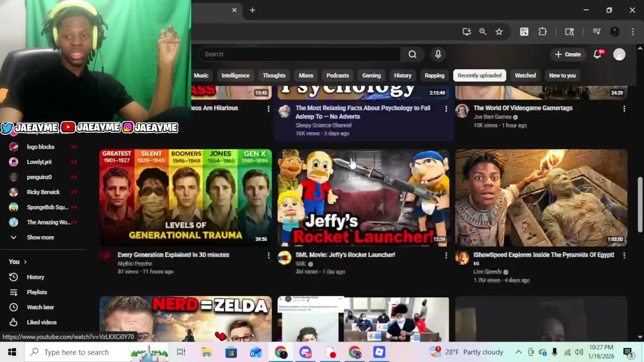Open the YouTube account avatar menu
The height and width of the screenshot is (362, 644).
(x=619, y=54)
